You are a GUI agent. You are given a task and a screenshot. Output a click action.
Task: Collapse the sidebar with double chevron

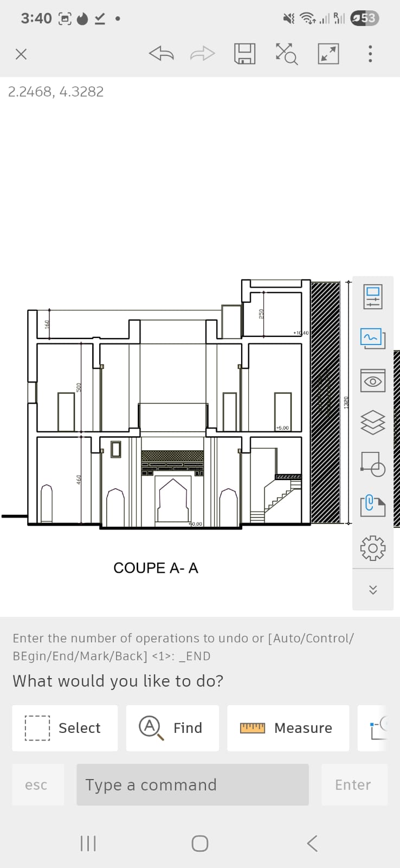373,590
